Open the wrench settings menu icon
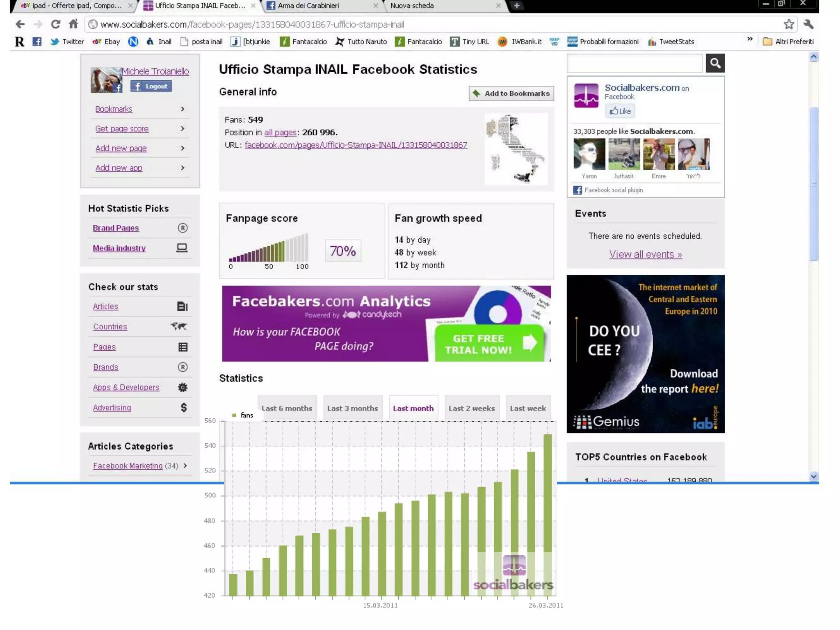 click(808, 24)
